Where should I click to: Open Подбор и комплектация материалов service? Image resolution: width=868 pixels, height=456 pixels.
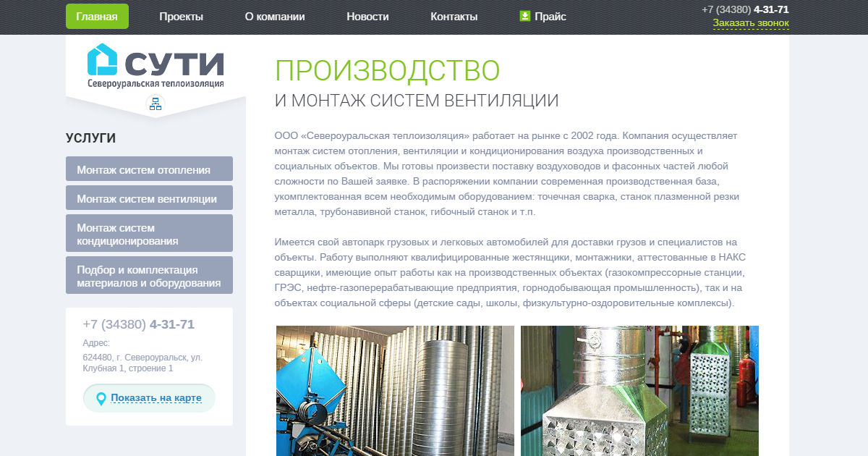(149, 275)
